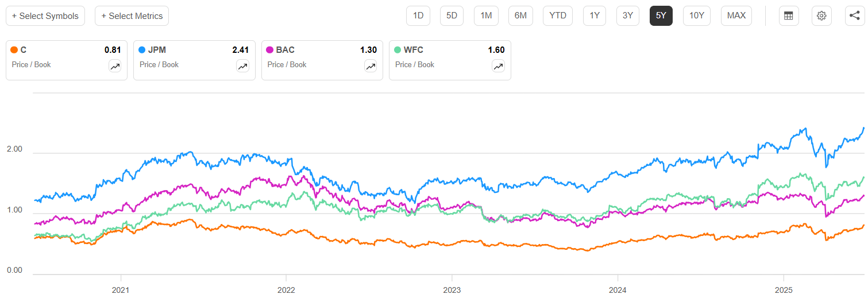This screenshot has width=868, height=294.
Task: Select the 10Y time range
Action: 697,16
